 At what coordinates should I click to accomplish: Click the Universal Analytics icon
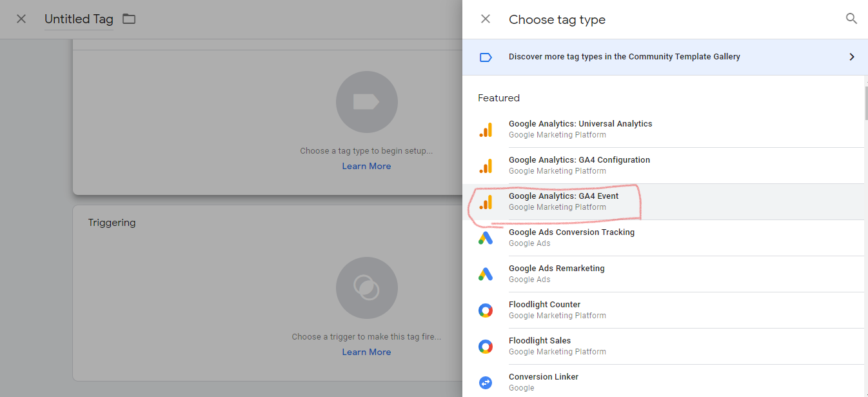click(486, 130)
